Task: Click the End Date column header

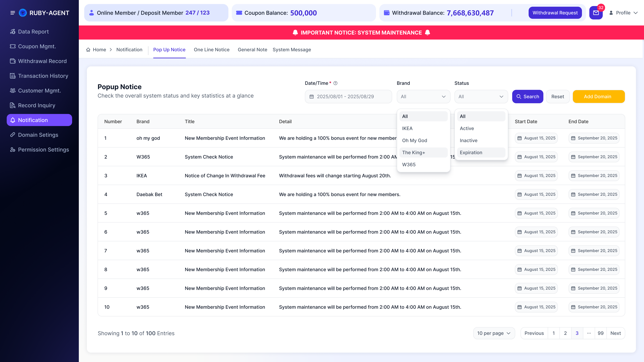Action: 578,122
